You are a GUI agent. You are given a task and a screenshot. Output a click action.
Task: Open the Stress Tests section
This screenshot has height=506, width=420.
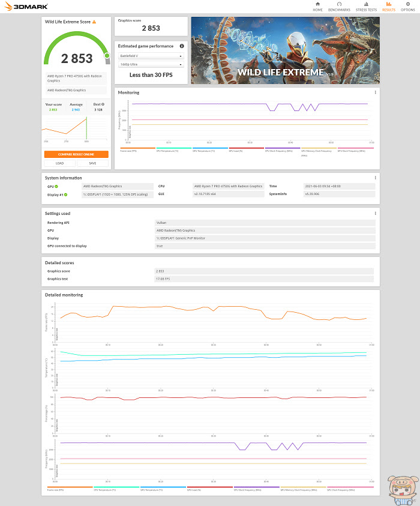[x=366, y=7]
